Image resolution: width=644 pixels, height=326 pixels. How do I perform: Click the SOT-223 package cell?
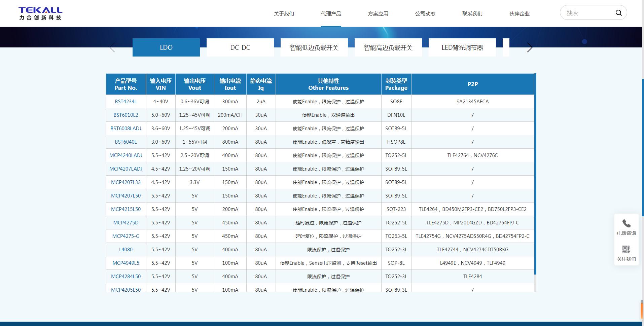(x=396, y=209)
